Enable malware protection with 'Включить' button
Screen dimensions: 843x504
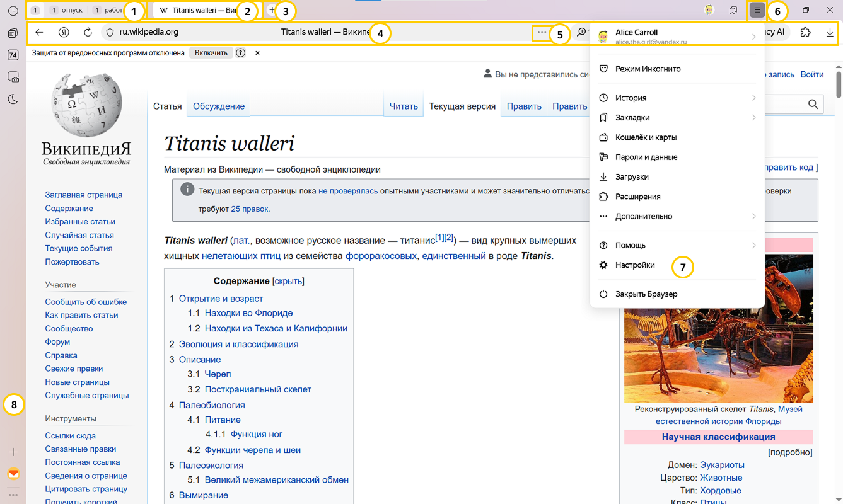[211, 53]
